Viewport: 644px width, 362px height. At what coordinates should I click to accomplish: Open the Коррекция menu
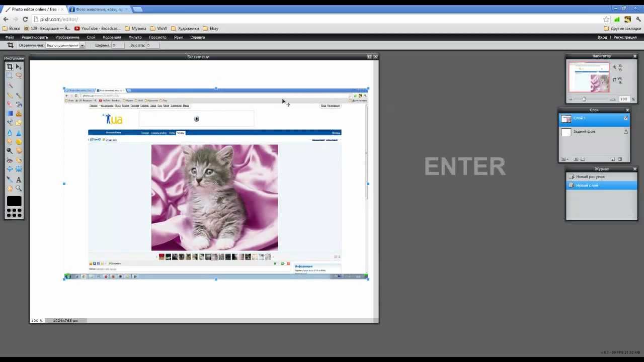coord(112,37)
